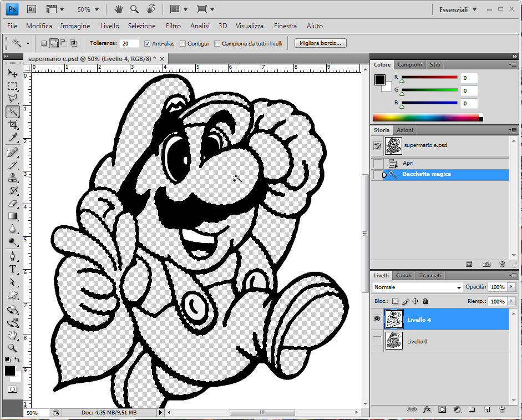This screenshot has width=522, height=420.
Task: Enable the Contigui checkbox
Action: (183, 43)
